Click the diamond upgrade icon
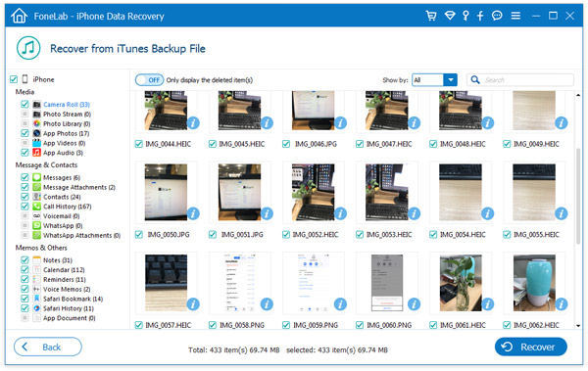This screenshot has width=588, height=371. pos(450,16)
